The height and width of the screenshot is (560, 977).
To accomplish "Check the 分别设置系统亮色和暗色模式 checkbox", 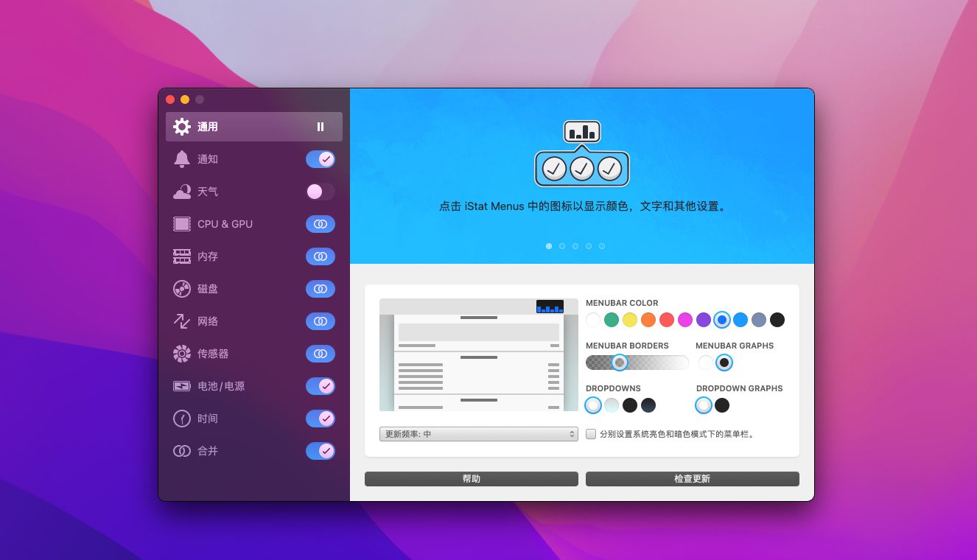I will point(591,434).
